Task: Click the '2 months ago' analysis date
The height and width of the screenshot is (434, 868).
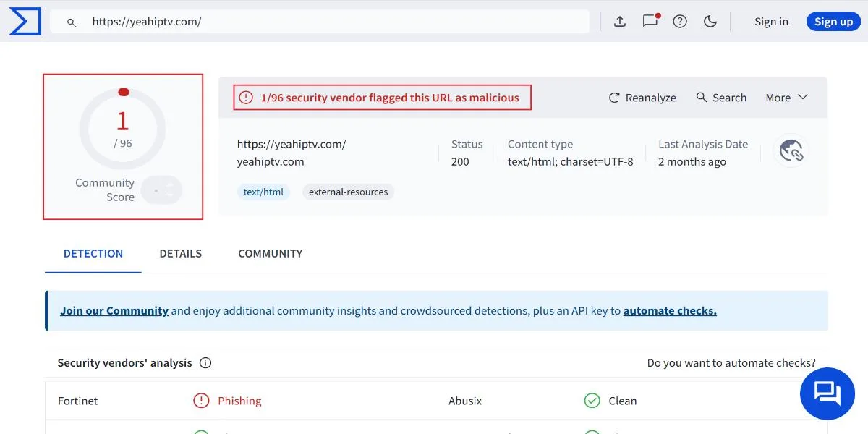Action: pos(692,162)
